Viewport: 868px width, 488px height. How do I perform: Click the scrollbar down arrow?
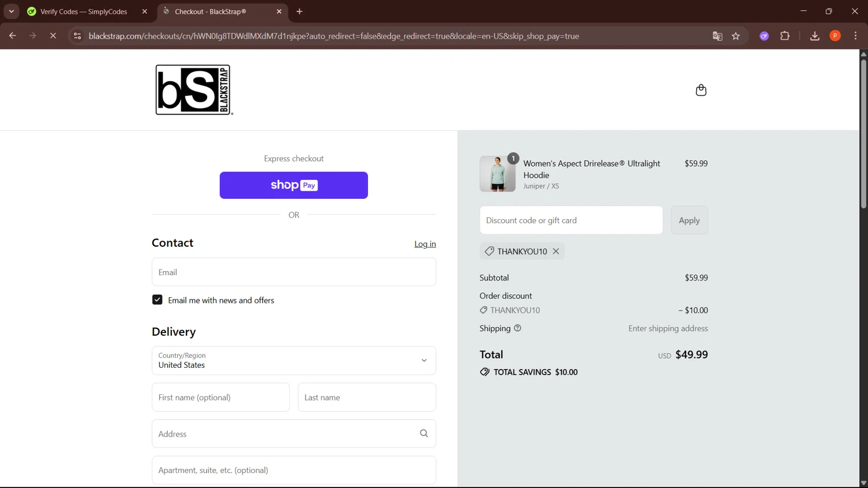(863, 483)
